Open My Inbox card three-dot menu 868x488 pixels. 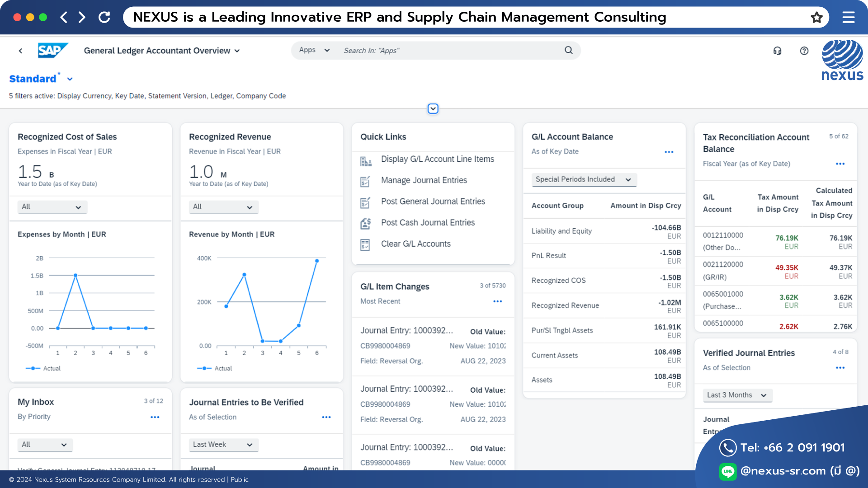pos(155,417)
